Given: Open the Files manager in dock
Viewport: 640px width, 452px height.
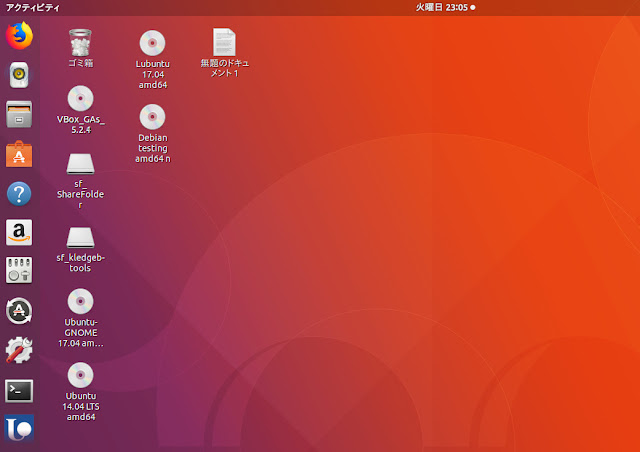Looking at the screenshot, I should pyautogui.click(x=19, y=114).
